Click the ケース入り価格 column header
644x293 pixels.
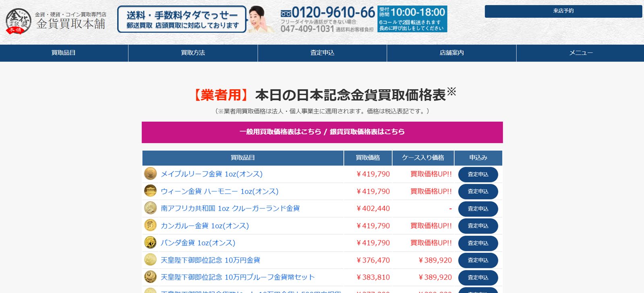[423, 158]
